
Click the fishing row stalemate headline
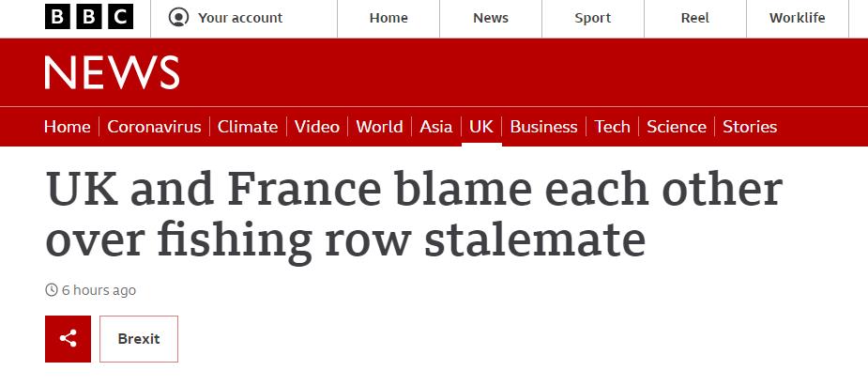414,214
